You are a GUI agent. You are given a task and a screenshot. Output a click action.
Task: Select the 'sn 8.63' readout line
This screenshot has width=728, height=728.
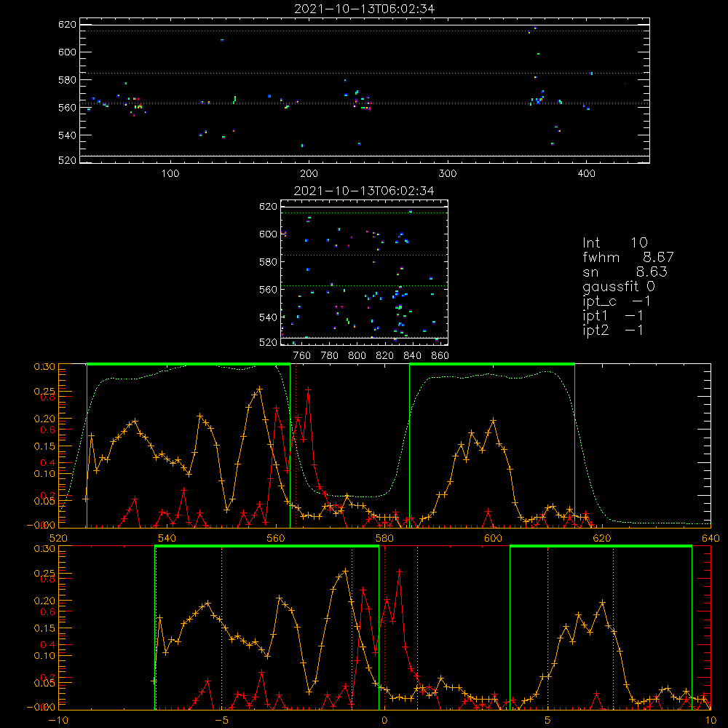625,272
